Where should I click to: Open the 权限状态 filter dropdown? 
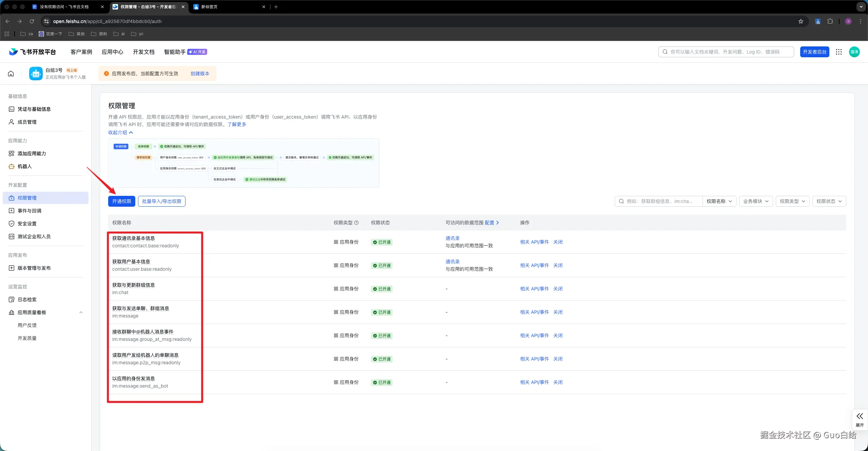[829, 201]
